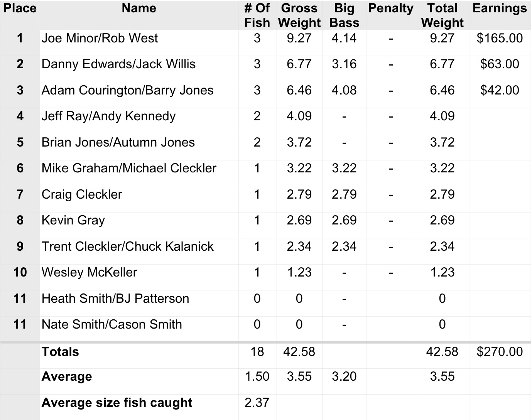The image size is (532, 420).
Task: Click the Place column header
Action: pyautogui.click(x=20, y=8)
